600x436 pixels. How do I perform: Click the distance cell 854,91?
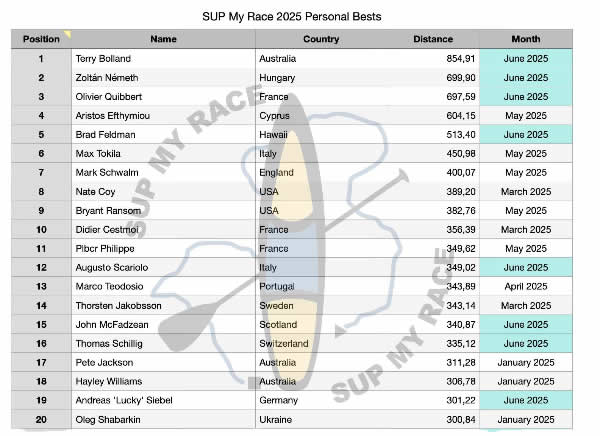(x=454, y=59)
